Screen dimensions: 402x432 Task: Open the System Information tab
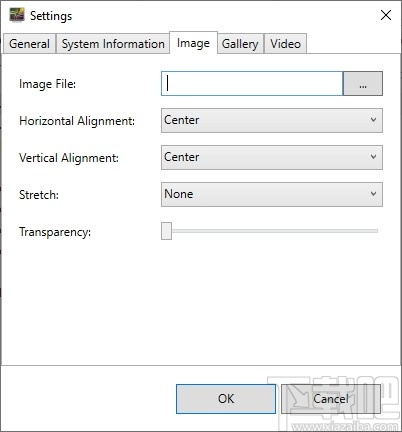(113, 44)
